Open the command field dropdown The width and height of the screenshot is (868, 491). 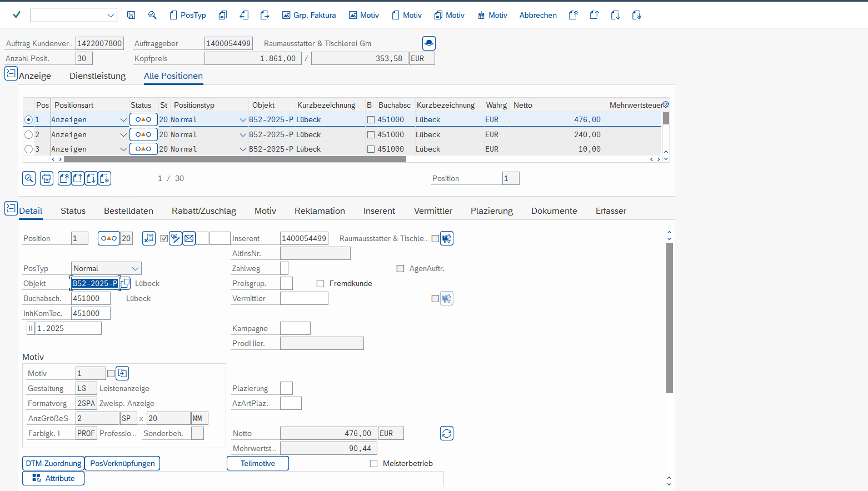(x=111, y=15)
